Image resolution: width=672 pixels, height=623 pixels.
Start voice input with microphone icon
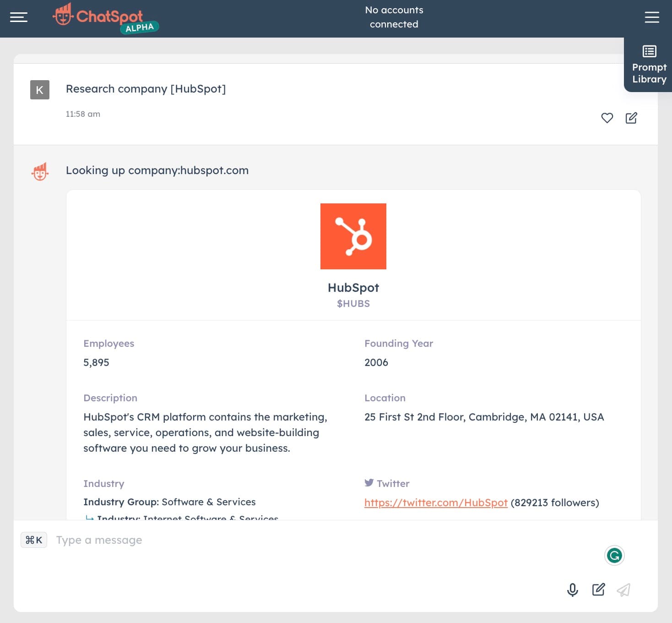click(x=572, y=590)
